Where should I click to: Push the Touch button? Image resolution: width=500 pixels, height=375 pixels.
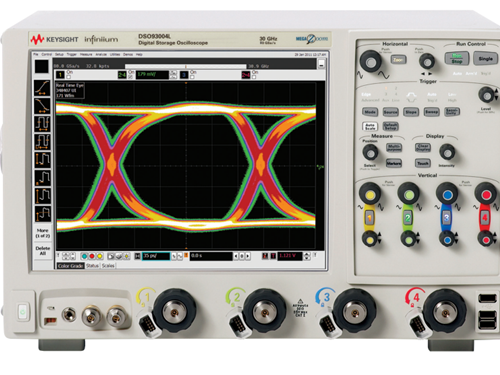click(x=423, y=163)
